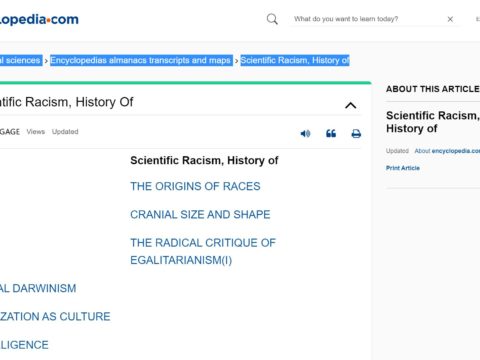
Task: Print the article using the printer icon
Action: pos(356,134)
